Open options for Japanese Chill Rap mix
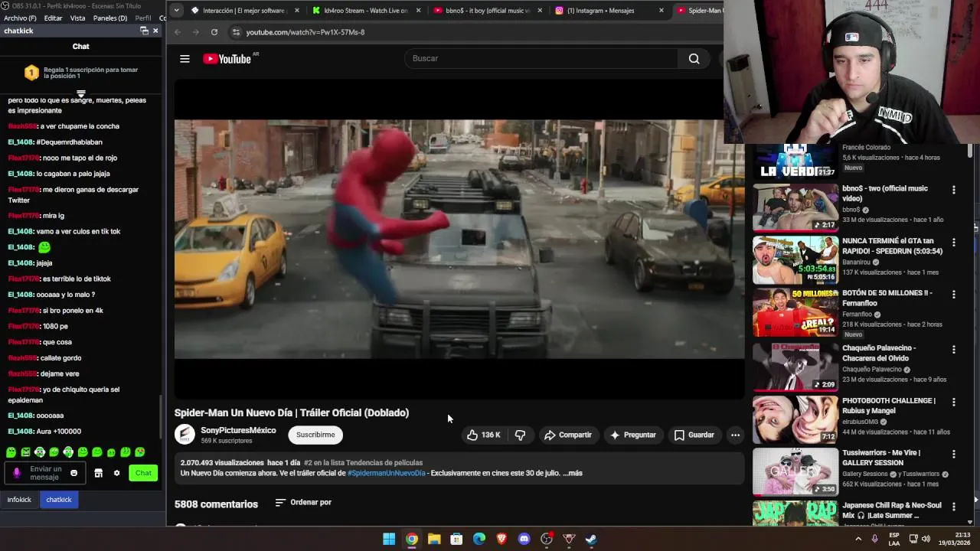The height and width of the screenshot is (551, 980). point(953,507)
